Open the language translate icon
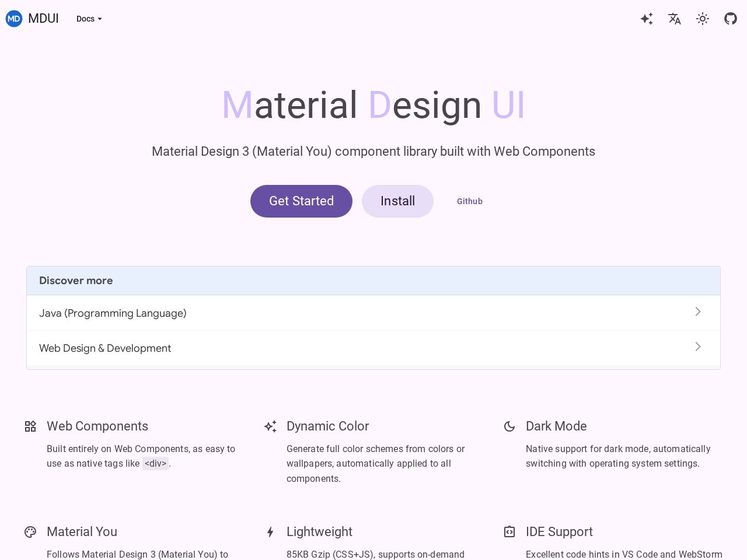 pos(675,19)
